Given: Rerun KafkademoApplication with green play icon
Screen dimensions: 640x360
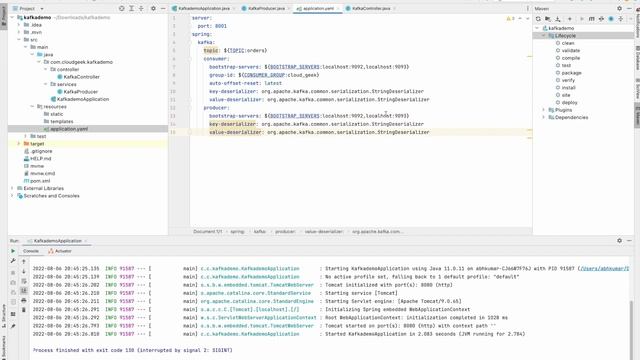Looking at the screenshot, I should [x=13, y=251].
